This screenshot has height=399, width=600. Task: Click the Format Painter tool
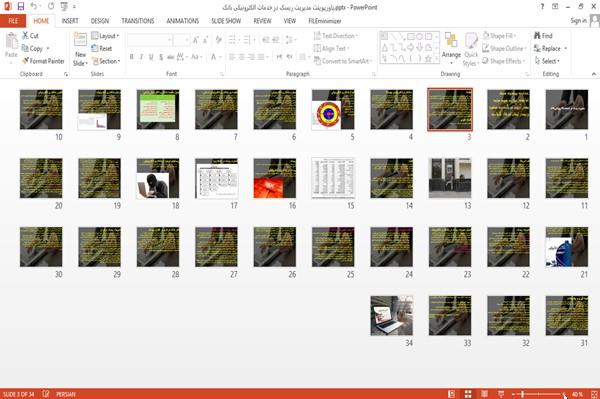[43, 61]
